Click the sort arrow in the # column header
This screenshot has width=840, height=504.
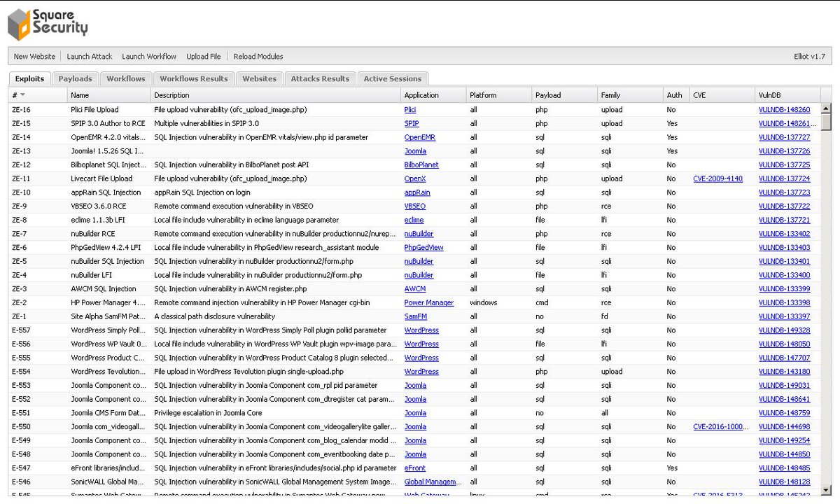22,94
